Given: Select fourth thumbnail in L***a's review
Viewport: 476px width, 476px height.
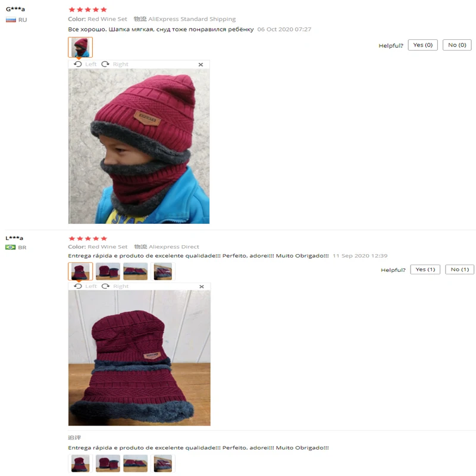Looking at the screenshot, I should 162,271.
